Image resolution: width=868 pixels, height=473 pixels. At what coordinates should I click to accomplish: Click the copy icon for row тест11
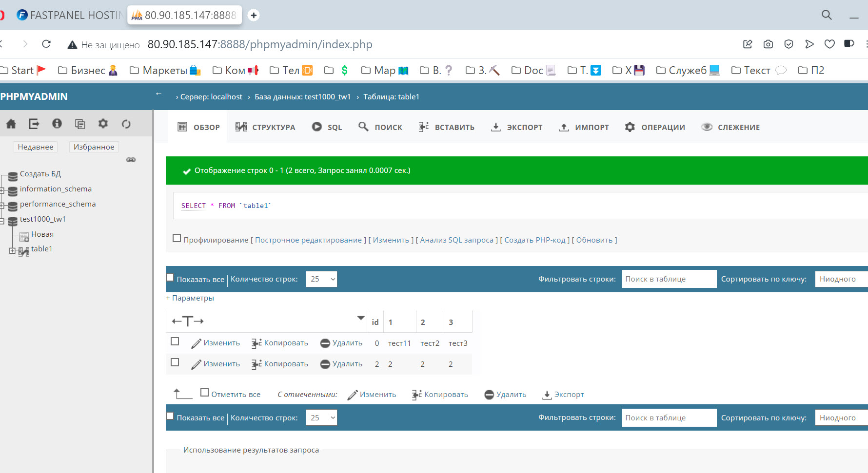(x=256, y=343)
